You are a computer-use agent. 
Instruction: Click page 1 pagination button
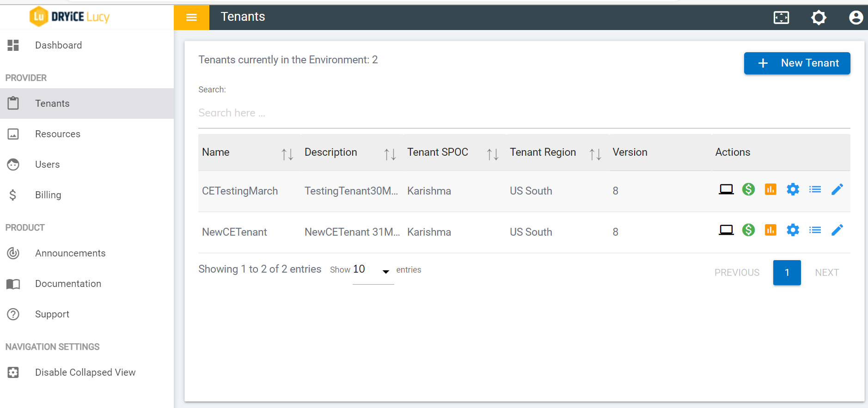[787, 273]
